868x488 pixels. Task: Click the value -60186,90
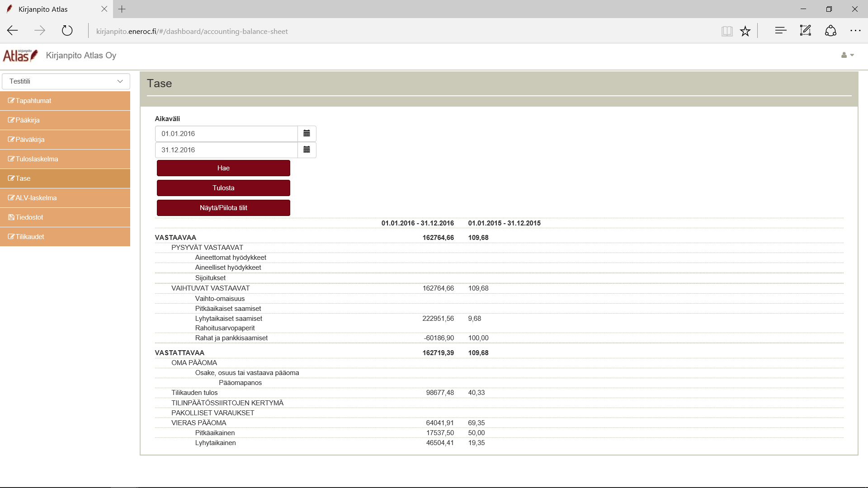[x=439, y=338]
